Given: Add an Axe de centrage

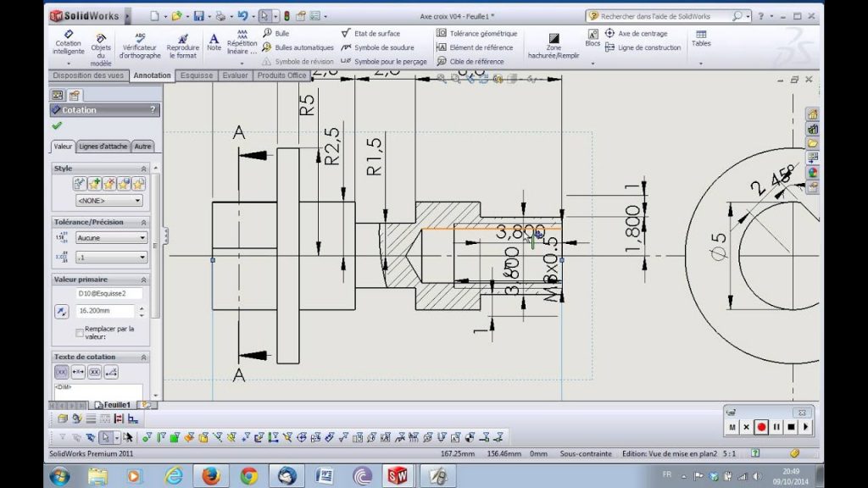Looking at the screenshot, I should (636, 33).
